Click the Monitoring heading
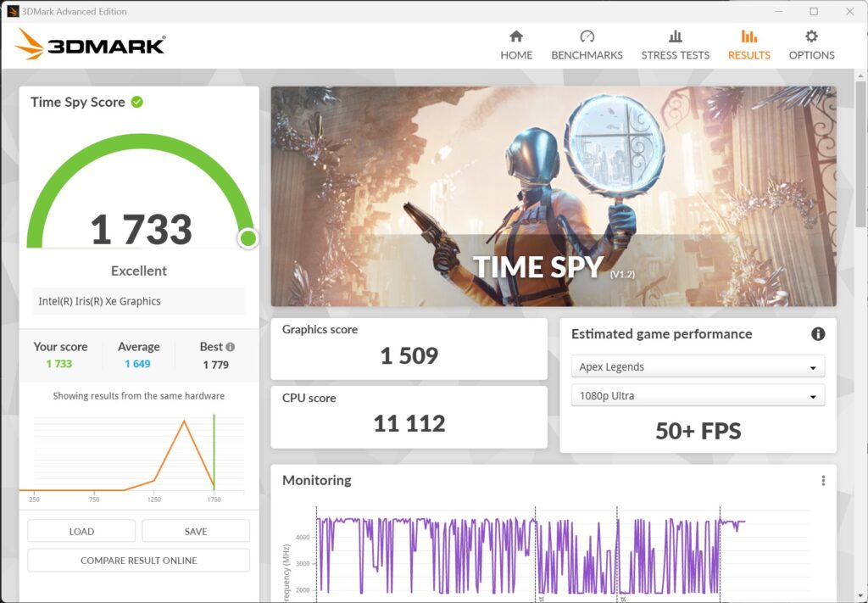Image resolution: width=868 pixels, height=603 pixels. coord(317,480)
